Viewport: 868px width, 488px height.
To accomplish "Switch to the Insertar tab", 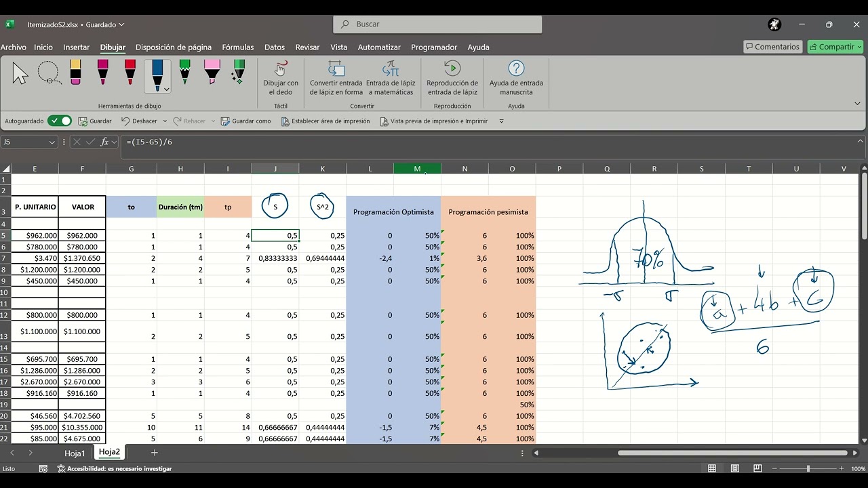I will click(76, 47).
